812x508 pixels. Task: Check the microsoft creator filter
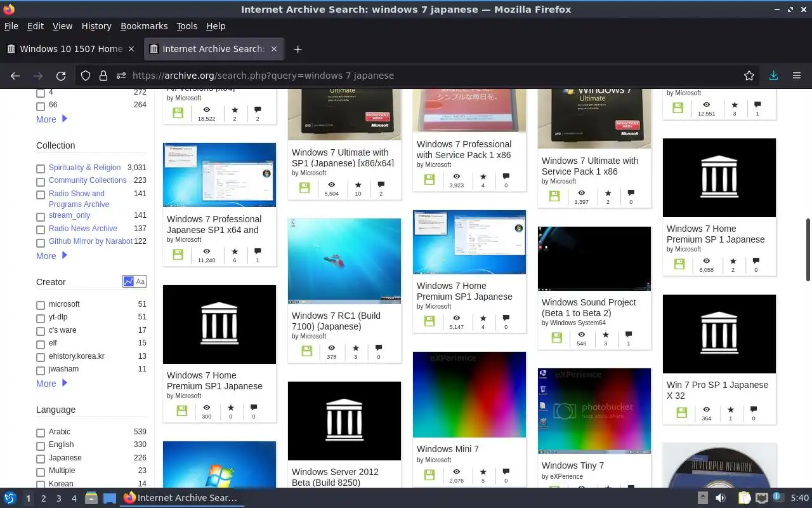point(41,305)
